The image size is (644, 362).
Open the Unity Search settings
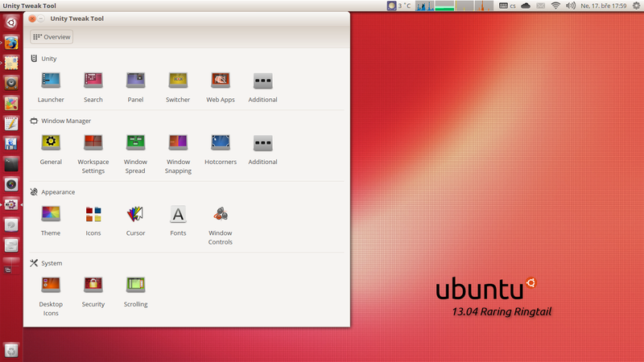click(x=93, y=87)
